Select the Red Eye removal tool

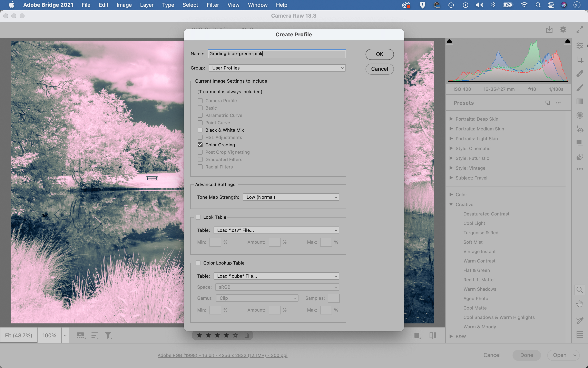[x=580, y=129]
